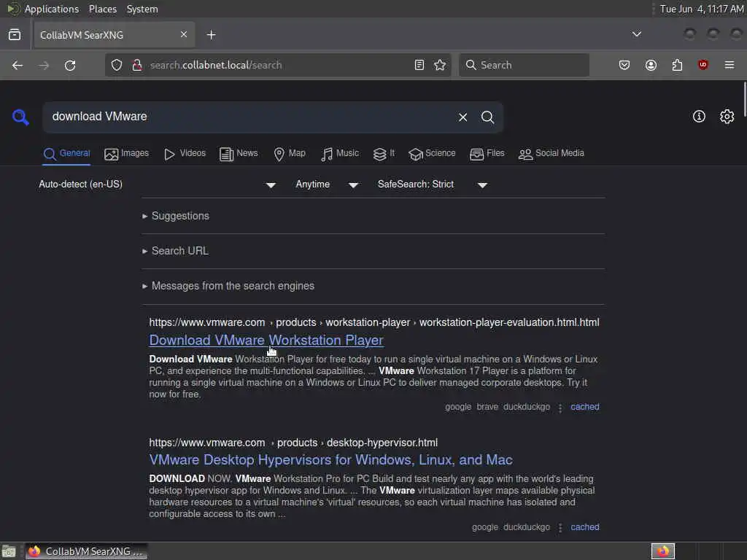Viewport: 747px width, 560px height.
Task: Switch to the Social Media category
Action: (551, 154)
